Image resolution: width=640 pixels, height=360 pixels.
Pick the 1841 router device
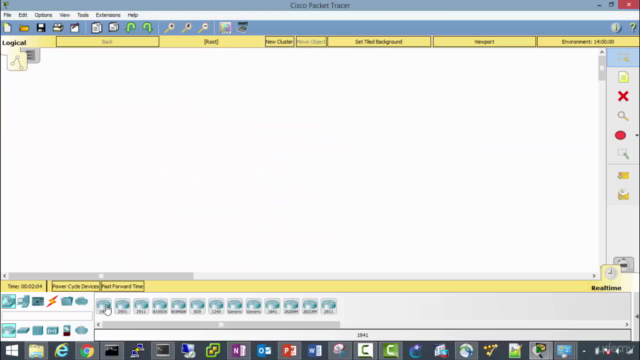272,306
